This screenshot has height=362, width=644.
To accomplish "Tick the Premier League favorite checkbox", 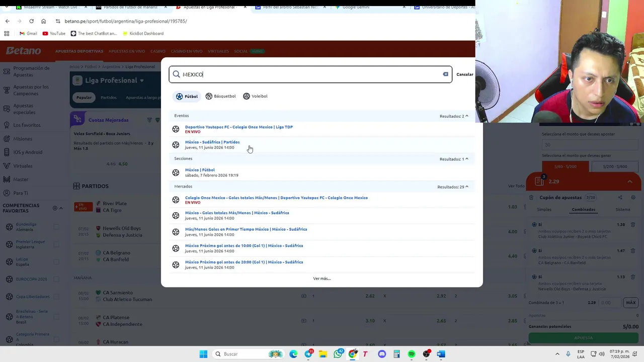I will [56, 244].
